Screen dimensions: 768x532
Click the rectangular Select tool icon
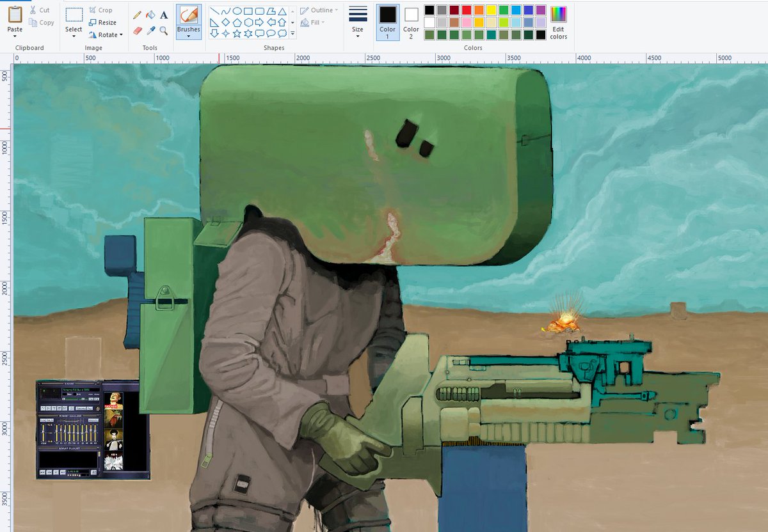coord(74,15)
